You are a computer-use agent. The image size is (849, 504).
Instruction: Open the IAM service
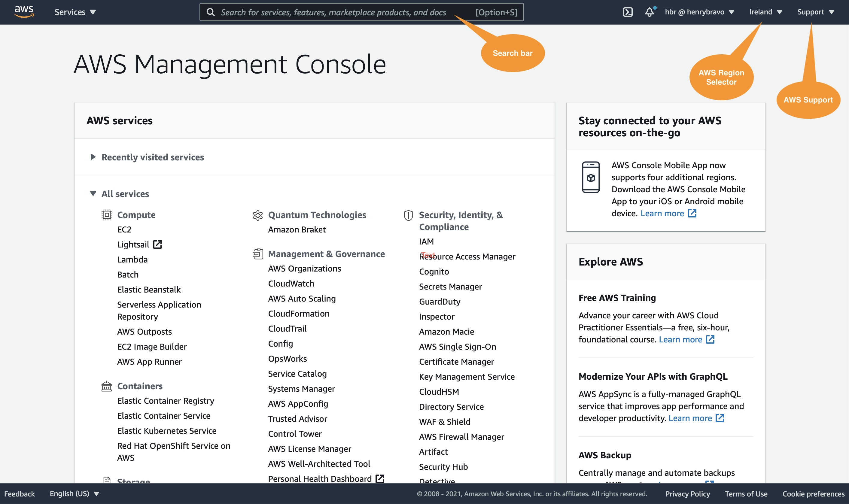tap(426, 241)
